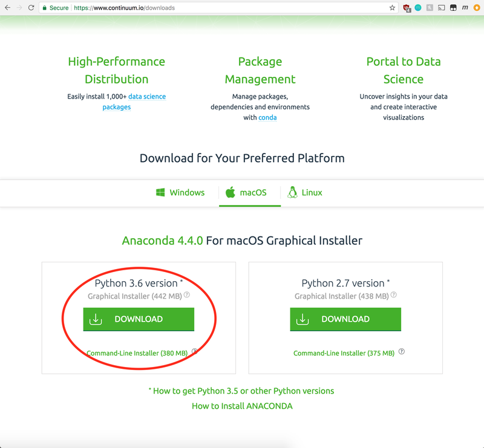Click the orange circle extension icon
Viewport: 484px width, 448px height.
pos(477,8)
